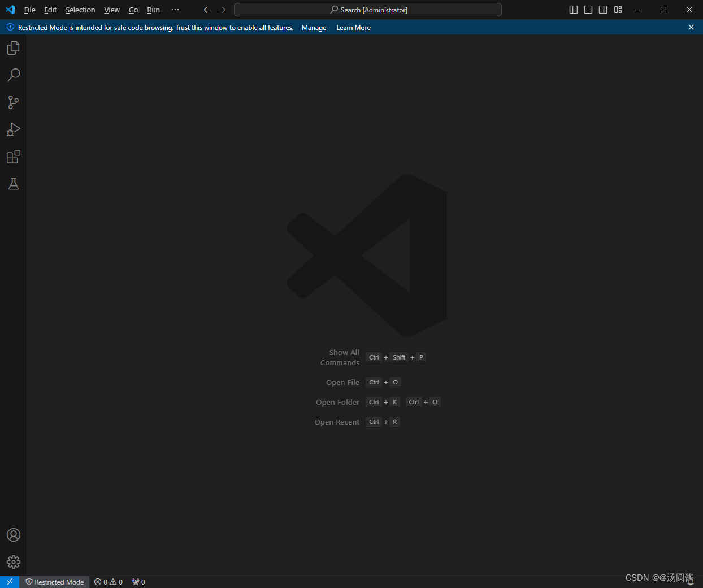Open the Testing flask view

tap(14, 184)
